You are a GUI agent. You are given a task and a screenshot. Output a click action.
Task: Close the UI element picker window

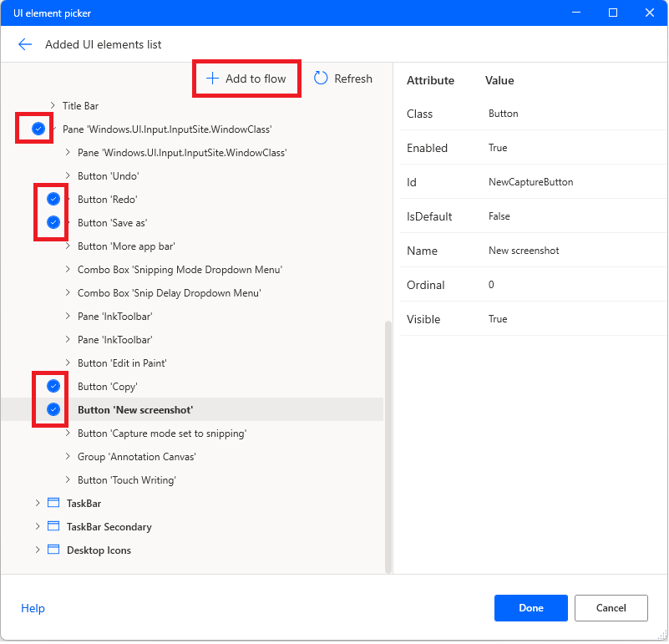point(650,13)
